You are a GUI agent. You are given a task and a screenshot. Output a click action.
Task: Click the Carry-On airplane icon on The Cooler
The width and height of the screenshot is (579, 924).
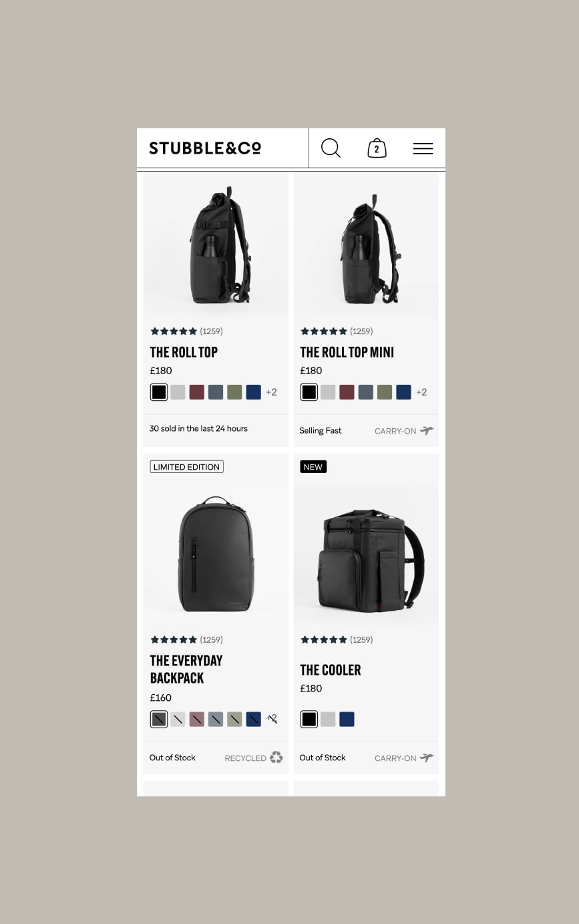click(x=427, y=758)
